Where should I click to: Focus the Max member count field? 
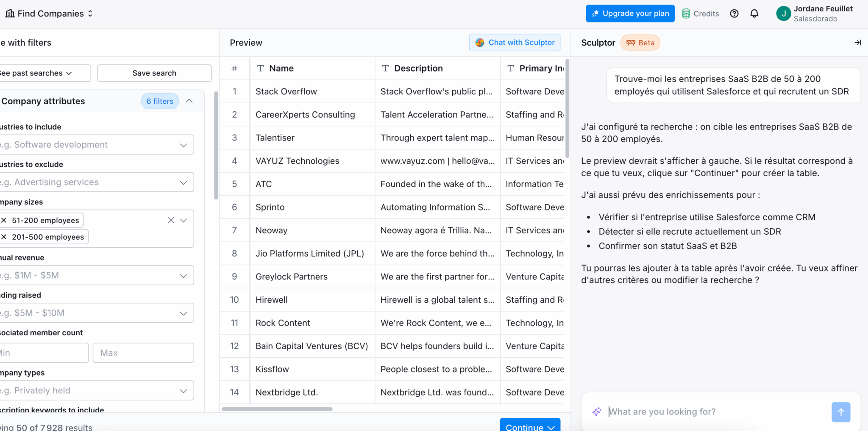(x=144, y=353)
